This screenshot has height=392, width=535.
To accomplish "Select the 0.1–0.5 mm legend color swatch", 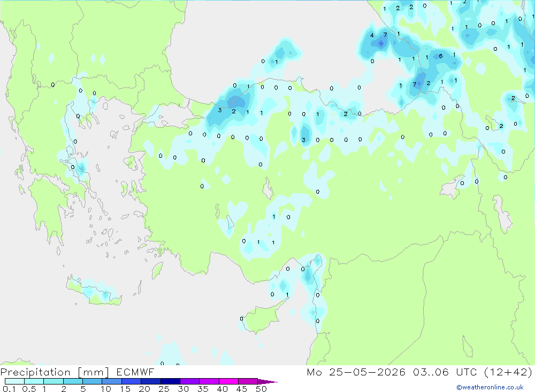I will coord(14,381).
